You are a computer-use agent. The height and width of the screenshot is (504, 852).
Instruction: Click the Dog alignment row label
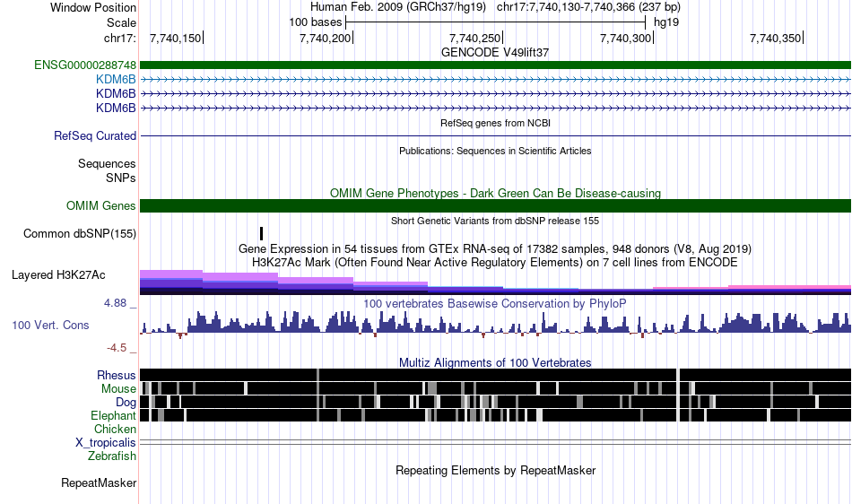[126, 402]
